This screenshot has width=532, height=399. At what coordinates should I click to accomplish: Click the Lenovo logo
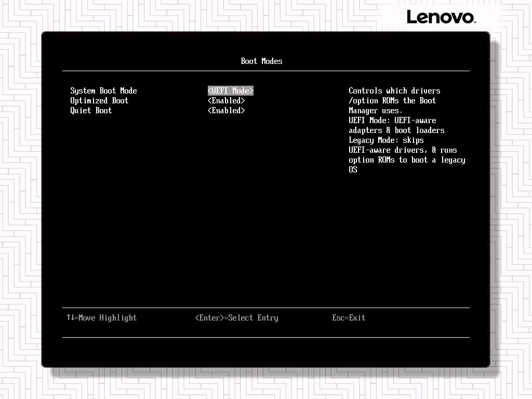pos(442,17)
